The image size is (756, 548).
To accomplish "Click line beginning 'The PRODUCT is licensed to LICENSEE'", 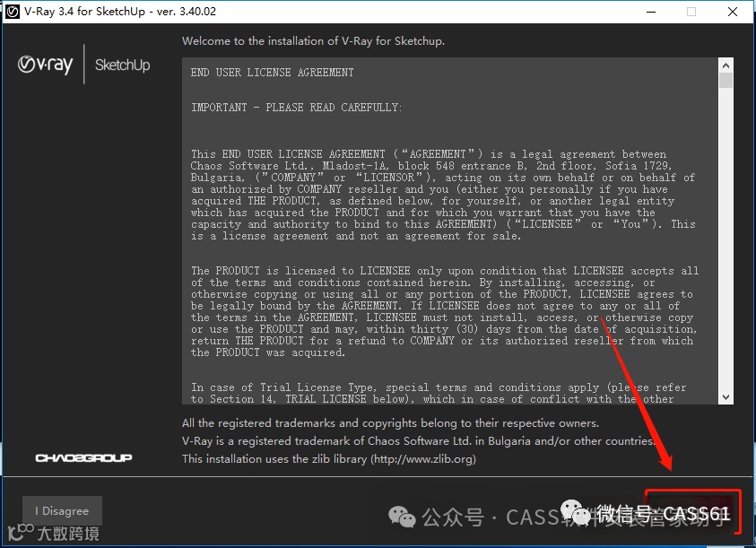I will [x=445, y=271].
